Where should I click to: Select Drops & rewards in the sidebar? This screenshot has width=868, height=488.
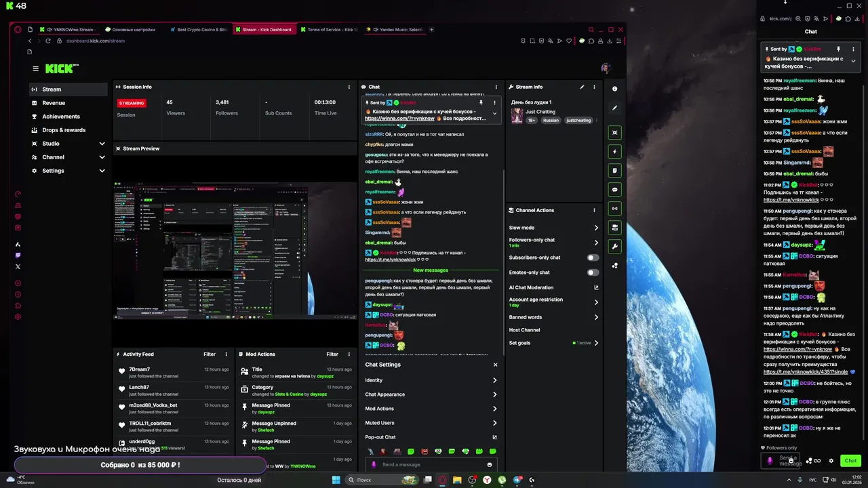[68, 130]
